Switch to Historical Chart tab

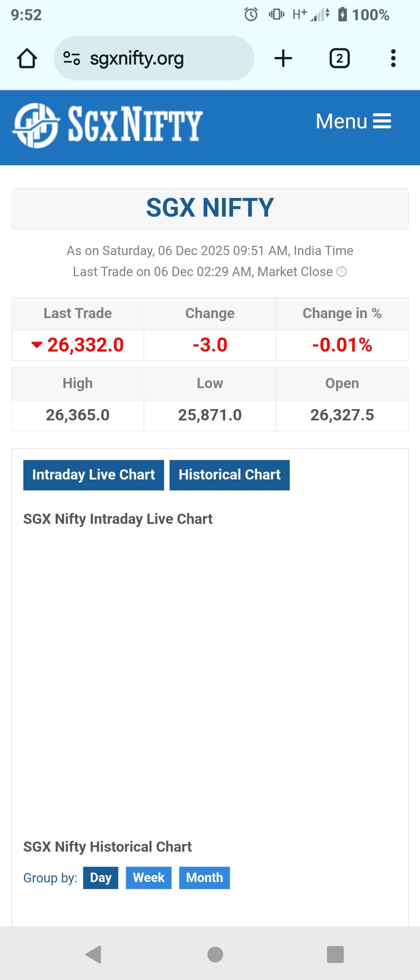229,475
